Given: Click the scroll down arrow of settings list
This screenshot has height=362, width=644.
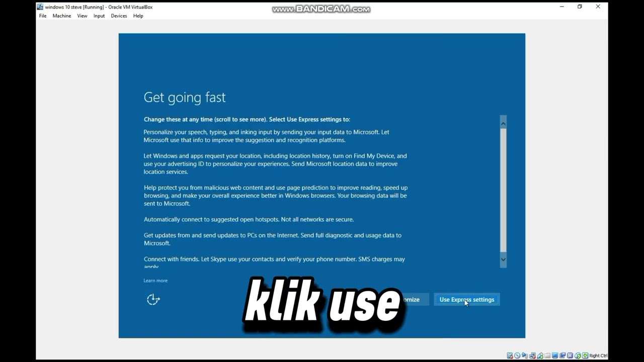Looking at the screenshot, I should point(503,259).
